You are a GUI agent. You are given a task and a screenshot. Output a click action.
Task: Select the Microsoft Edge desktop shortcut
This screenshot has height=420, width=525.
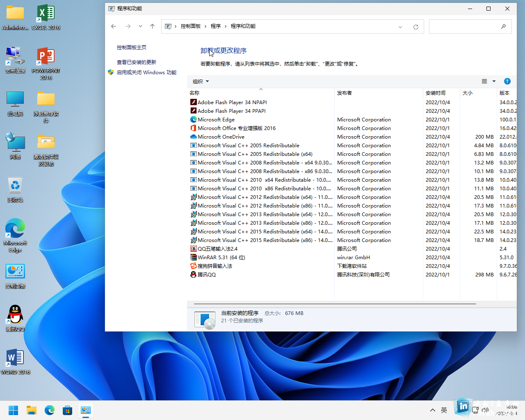(15, 235)
